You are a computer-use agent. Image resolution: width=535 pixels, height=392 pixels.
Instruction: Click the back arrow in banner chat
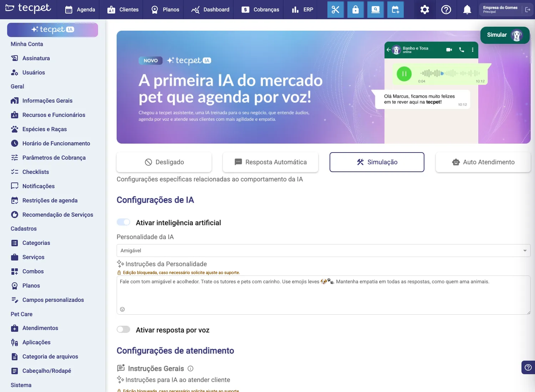click(388, 50)
